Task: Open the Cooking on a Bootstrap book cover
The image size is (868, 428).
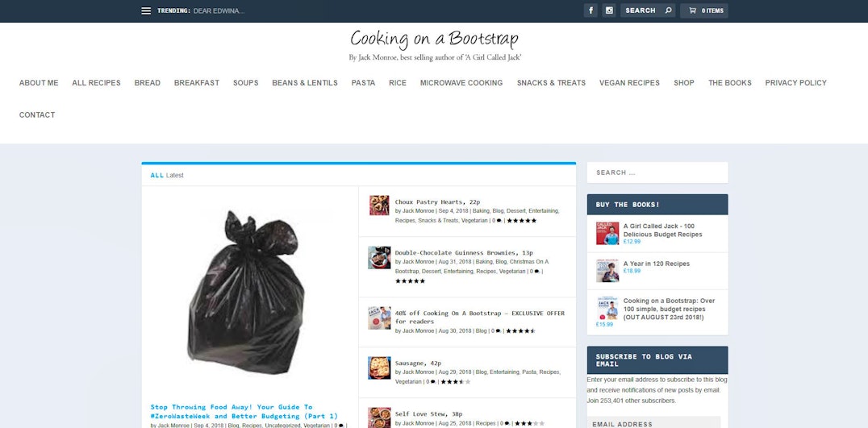Action: click(x=607, y=308)
